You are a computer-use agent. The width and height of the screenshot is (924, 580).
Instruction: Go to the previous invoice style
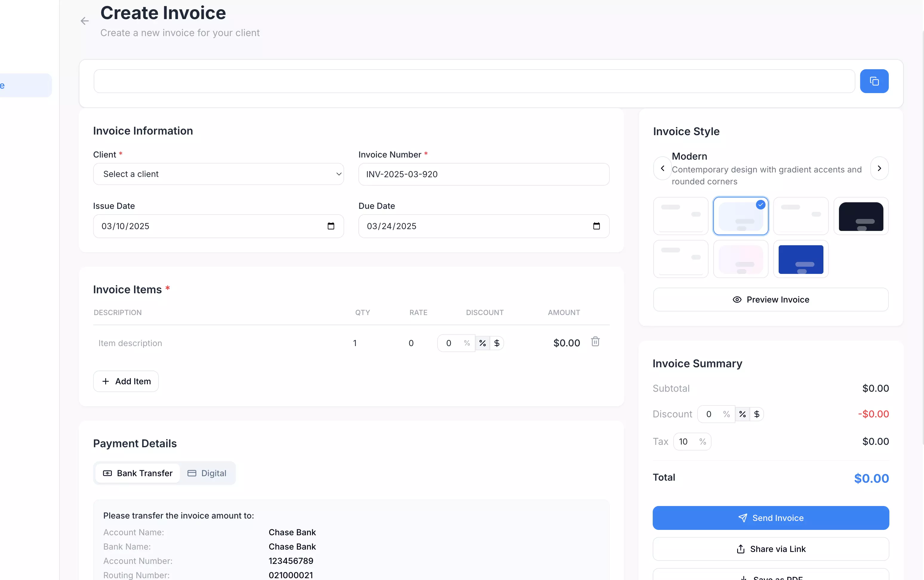662,168
